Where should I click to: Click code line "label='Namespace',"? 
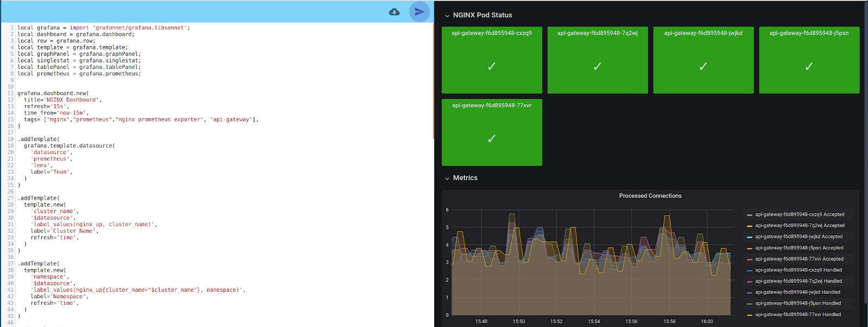[60, 297]
